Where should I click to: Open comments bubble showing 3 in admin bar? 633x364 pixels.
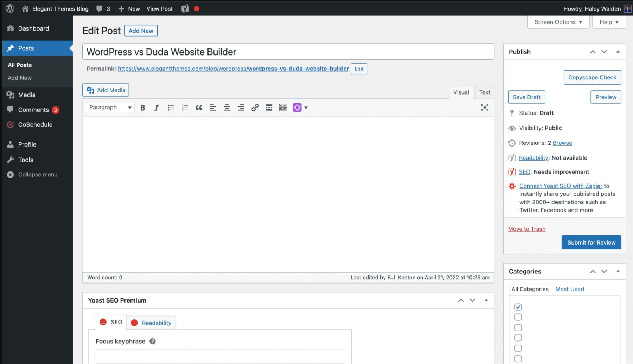[103, 9]
